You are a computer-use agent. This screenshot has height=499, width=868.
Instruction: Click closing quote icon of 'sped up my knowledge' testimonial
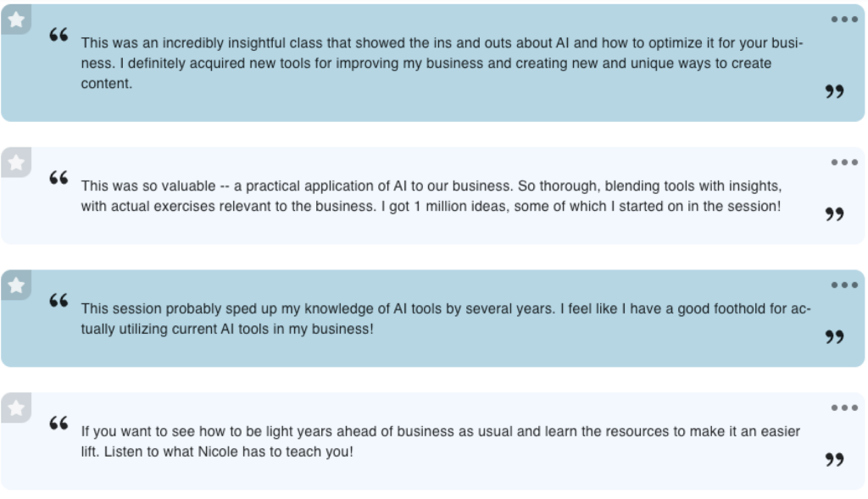[834, 337]
